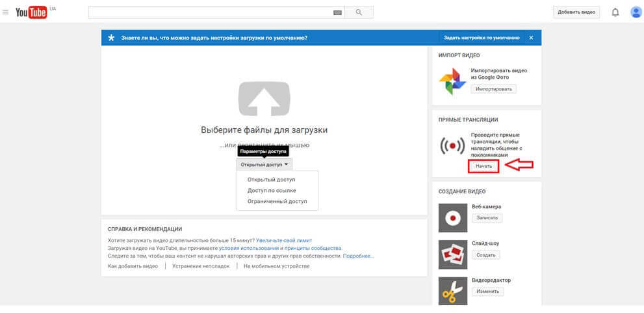Open the Увеличьте свой лимит link
644x313 pixels.
click(283, 240)
